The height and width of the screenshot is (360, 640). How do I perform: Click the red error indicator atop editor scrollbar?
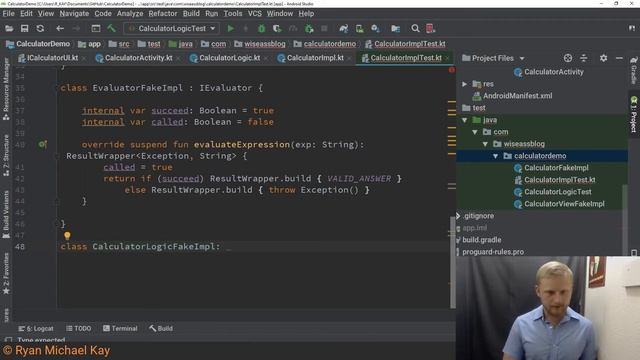point(452,70)
